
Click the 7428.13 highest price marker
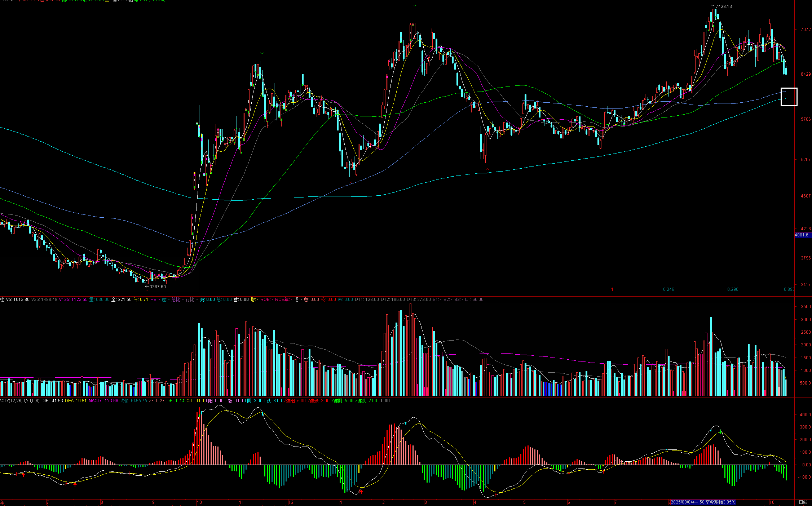click(723, 6)
